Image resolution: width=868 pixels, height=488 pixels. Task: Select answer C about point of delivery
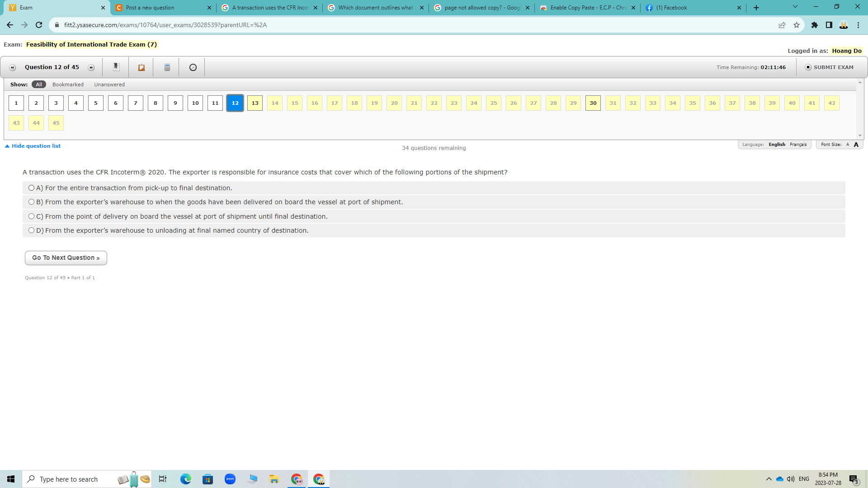point(31,216)
